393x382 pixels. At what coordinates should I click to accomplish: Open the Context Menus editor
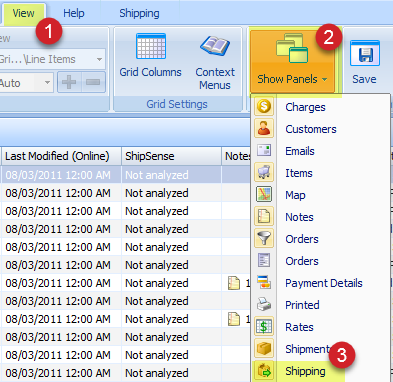tap(215, 62)
